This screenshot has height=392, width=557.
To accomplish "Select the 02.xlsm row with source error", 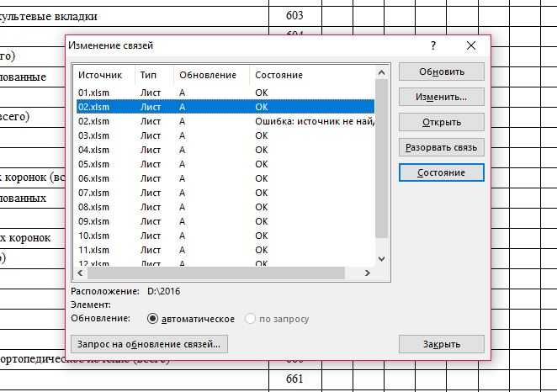I will pyautogui.click(x=225, y=121).
